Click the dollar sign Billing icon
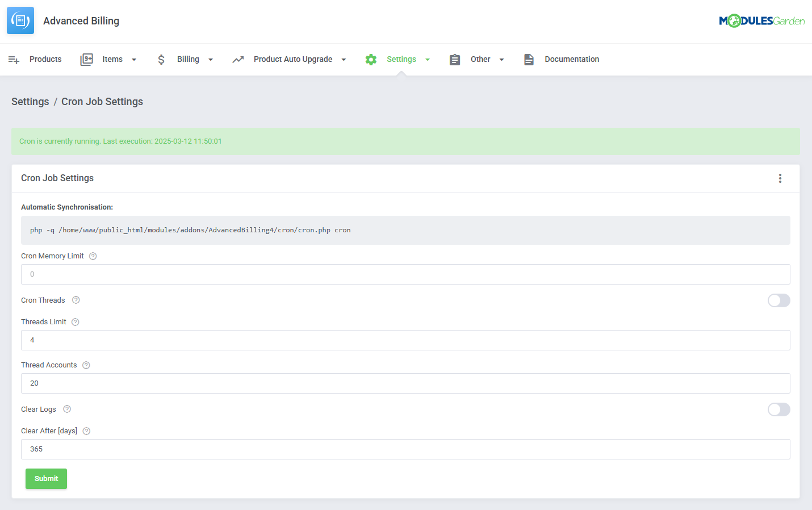This screenshot has height=510, width=812. coord(161,59)
